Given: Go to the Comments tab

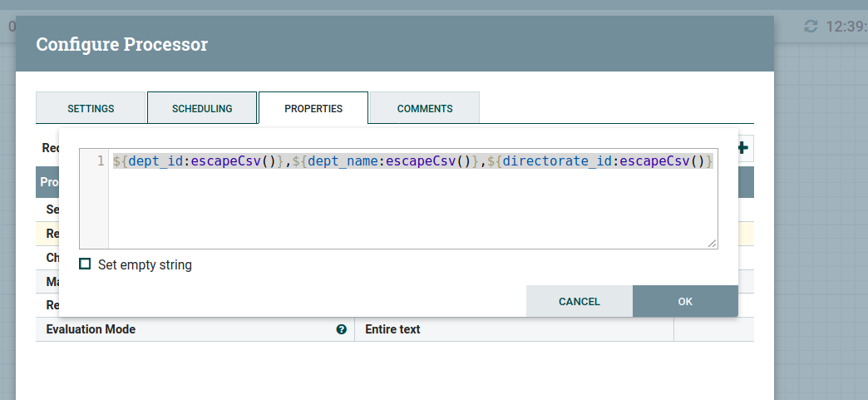Looking at the screenshot, I should (x=425, y=108).
